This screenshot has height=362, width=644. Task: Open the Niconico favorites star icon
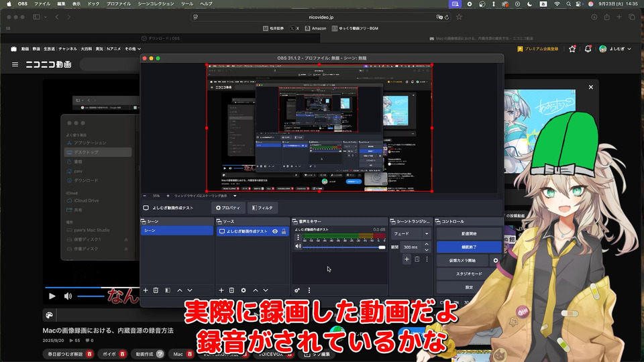(572, 49)
